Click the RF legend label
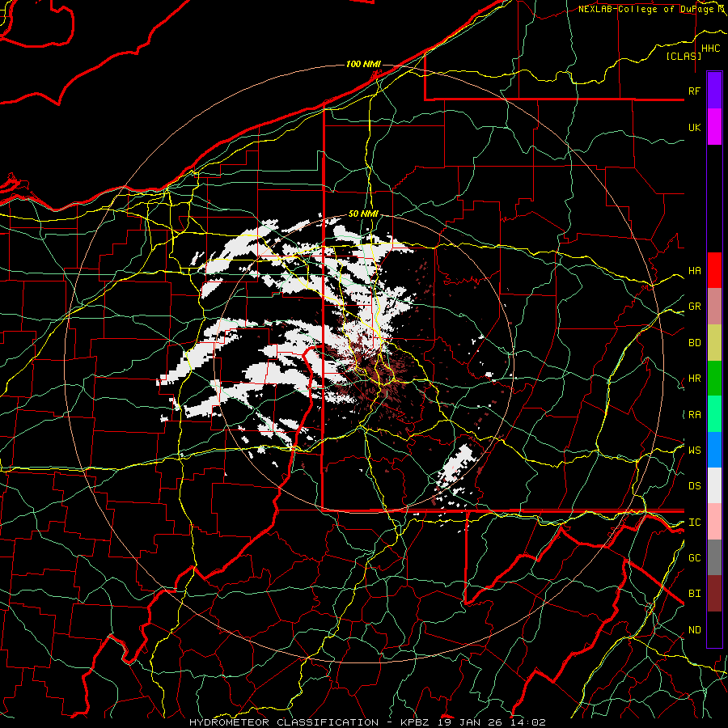728x728 pixels. click(694, 91)
